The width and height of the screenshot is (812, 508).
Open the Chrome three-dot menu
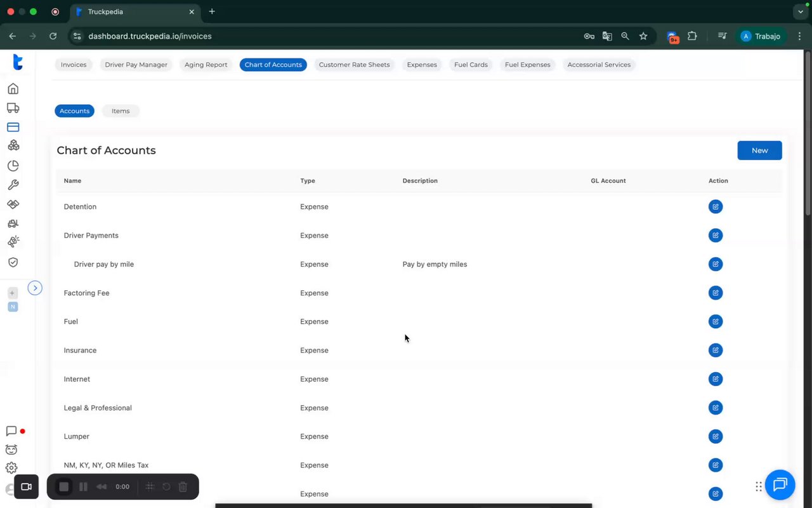800,36
